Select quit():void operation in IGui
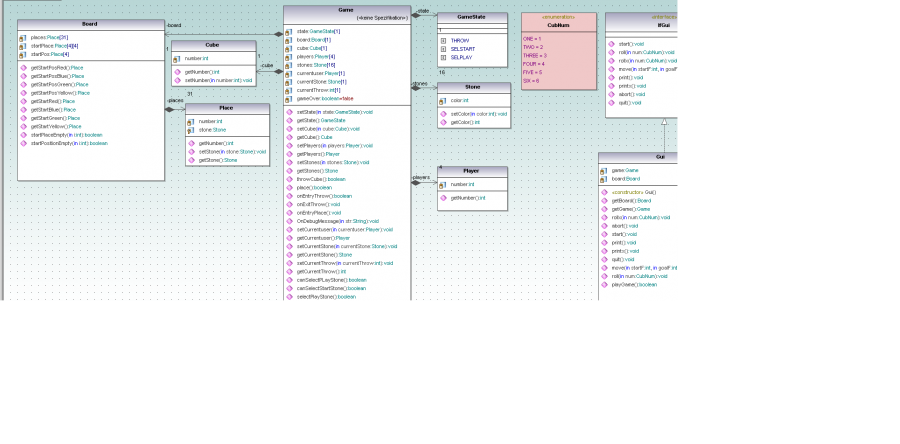Screen dimensions: 900x444 pos(630,103)
